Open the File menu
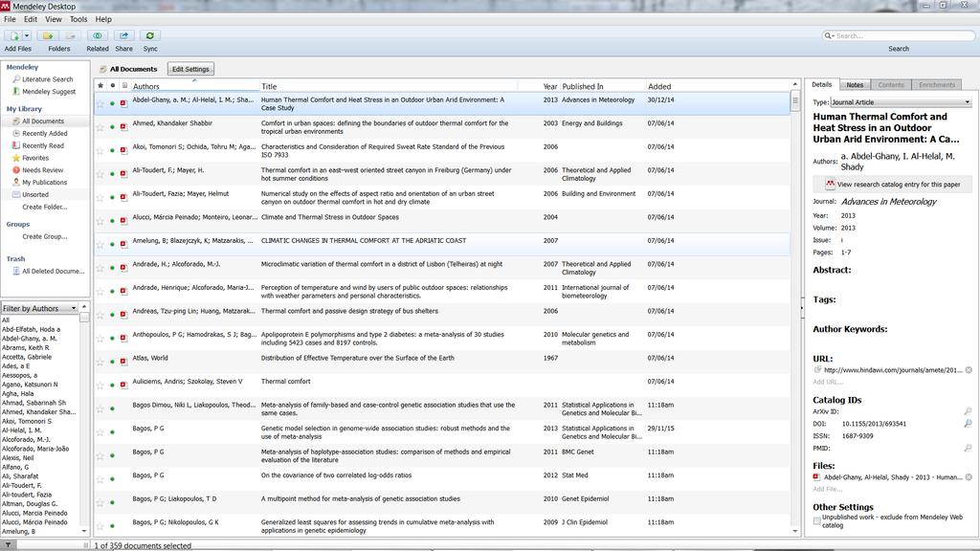Image resolution: width=980 pixels, height=551 pixels. point(10,19)
